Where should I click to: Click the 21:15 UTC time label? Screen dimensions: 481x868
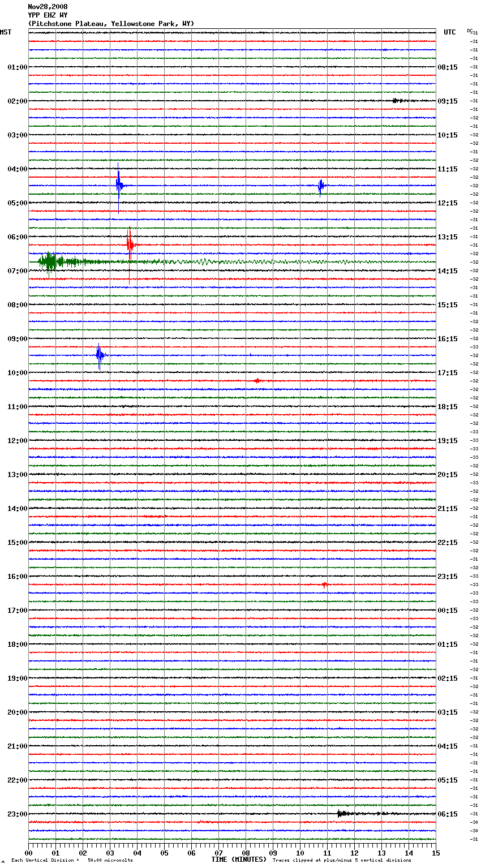click(448, 509)
